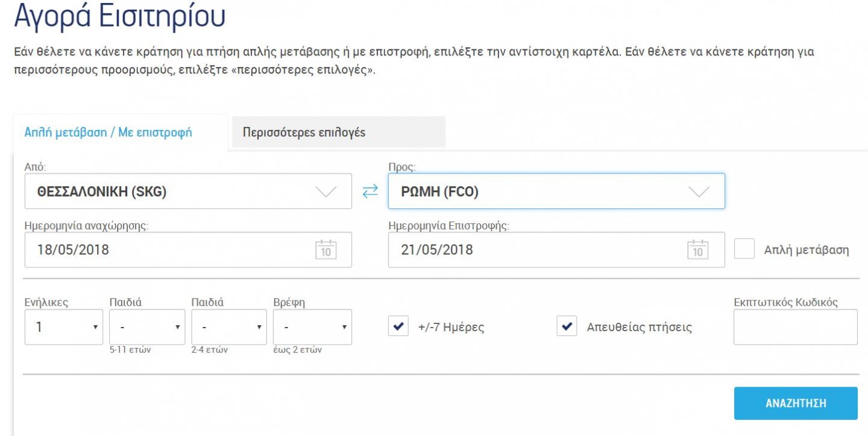The width and height of the screenshot is (868, 436).
Task: Open the departure date calendar icon
Action: pos(325,250)
